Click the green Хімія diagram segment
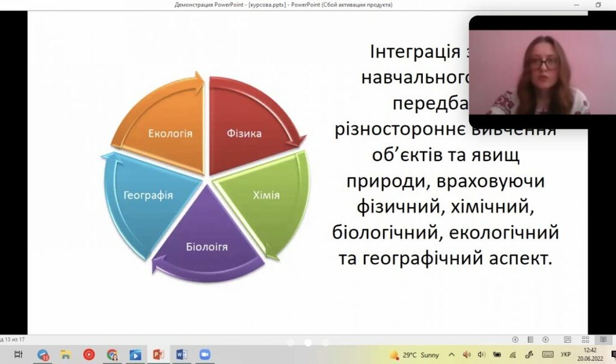Viewport: 616px width, 364px height. tap(265, 195)
